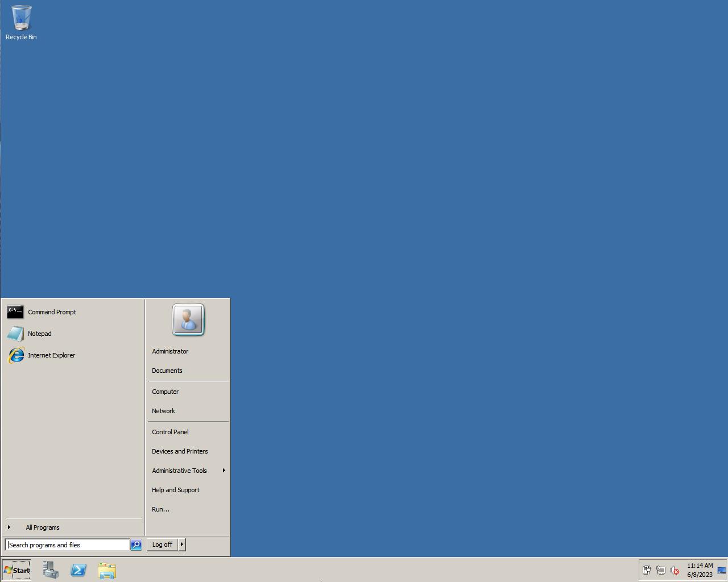Viewport: 728px width, 582px height.
Task: Open Control Panel from Start menu
Action: point(170,432)
